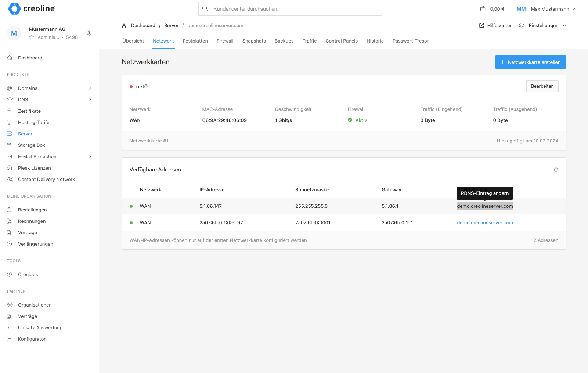
Task: Click the IP address 5.1.86.147
Action: [210, 206]
